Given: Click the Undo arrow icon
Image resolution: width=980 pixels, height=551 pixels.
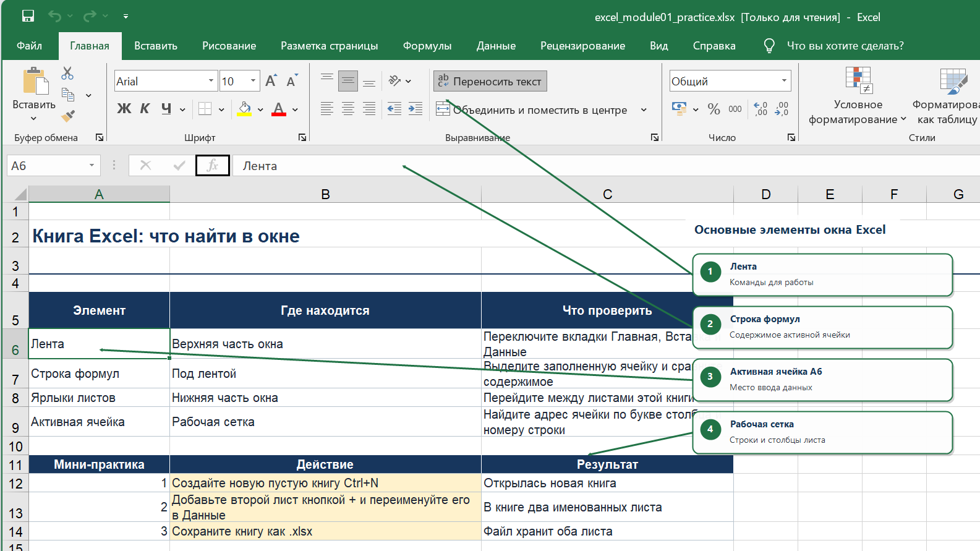Looking at the screenshot, I should coord(55,16).
